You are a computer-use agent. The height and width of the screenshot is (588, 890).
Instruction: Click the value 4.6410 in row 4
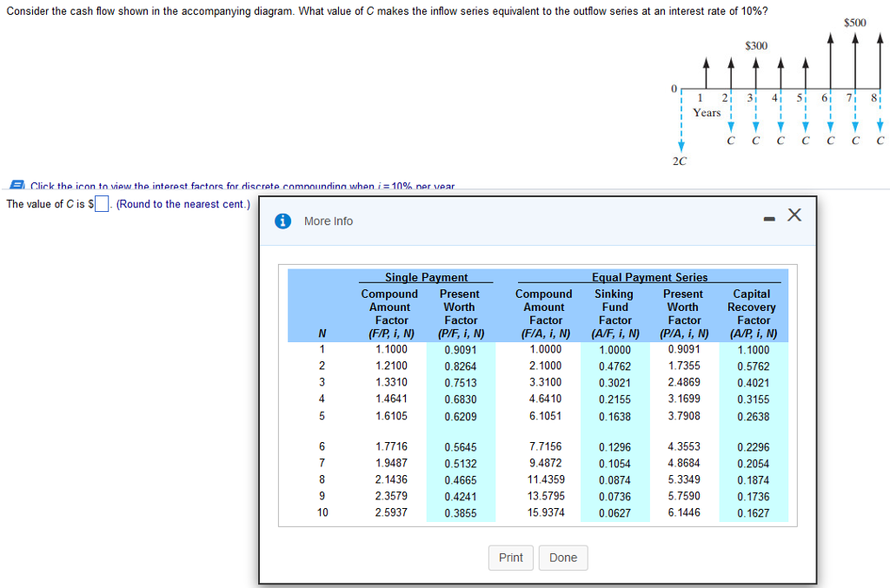pyautogui.click(x=546, y=400)
